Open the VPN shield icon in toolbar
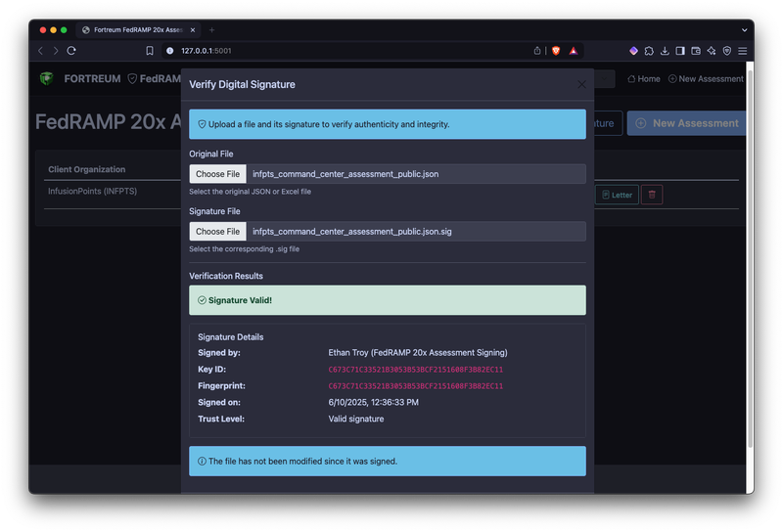The image size is (783, 532). (x=727, y=51)
